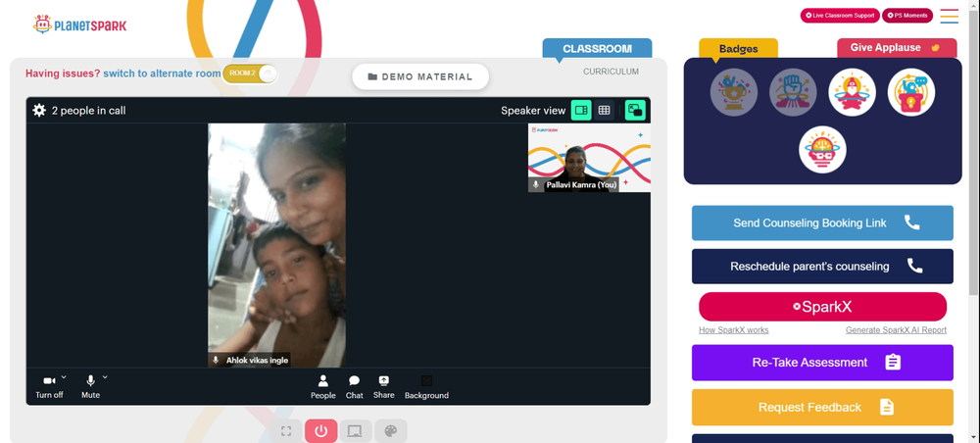Turn off the camera
This screenshot has width=980, height=443.
(x=49, y=387)
